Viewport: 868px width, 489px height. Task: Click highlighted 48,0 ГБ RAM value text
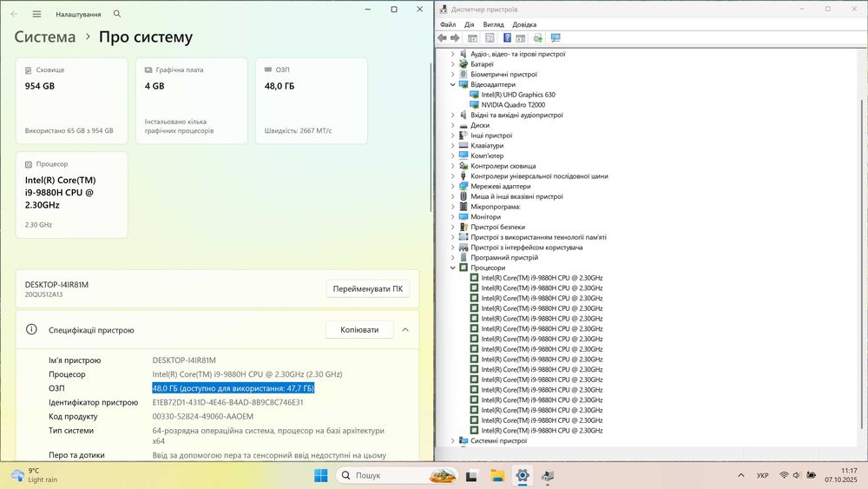click(x=233, y=388)
